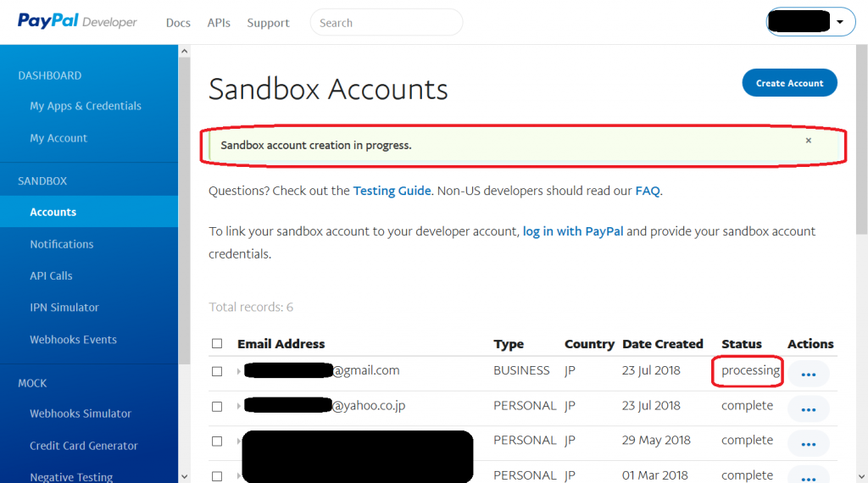Click the Create Account button
This screenshot has width=868, height=483.
(789, 83)
